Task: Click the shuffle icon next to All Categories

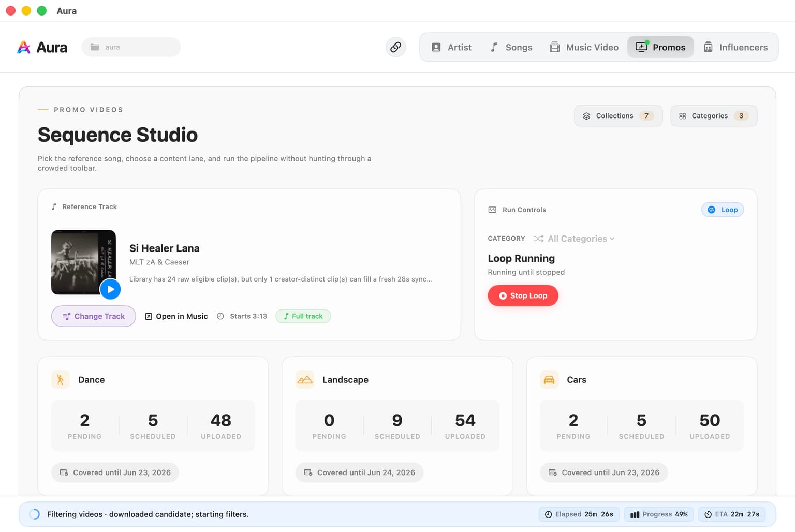Action: point(539,239)
